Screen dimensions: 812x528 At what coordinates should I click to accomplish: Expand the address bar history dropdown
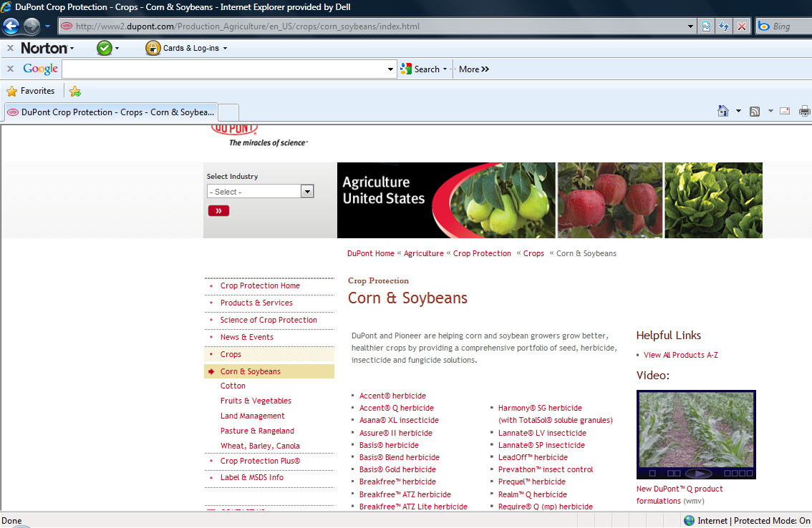690,26
